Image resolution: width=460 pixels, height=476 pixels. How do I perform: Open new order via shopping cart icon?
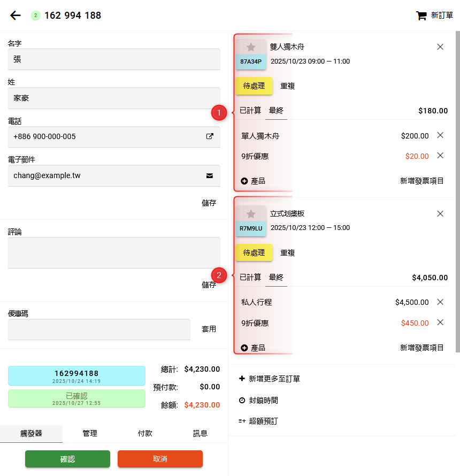tap(421, 16)
